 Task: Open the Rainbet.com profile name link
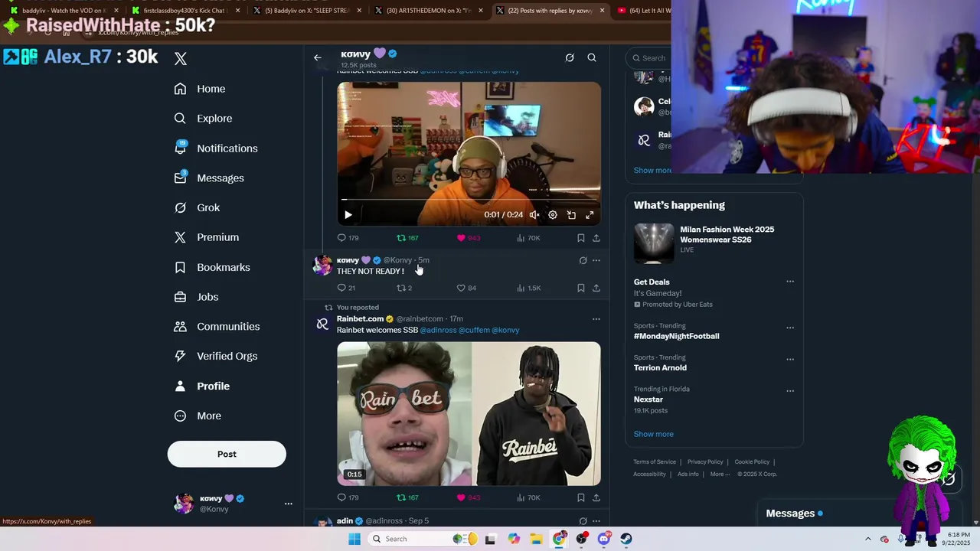tap(360, 318)
